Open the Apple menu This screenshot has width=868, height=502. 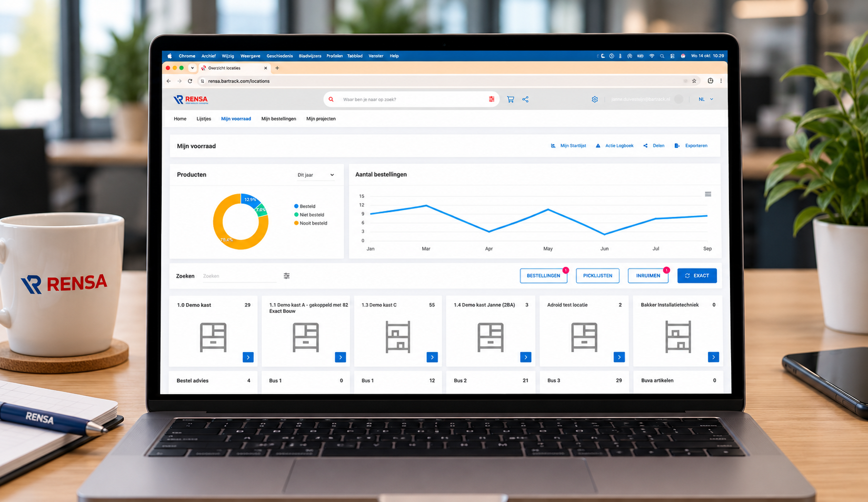(169, 56)
